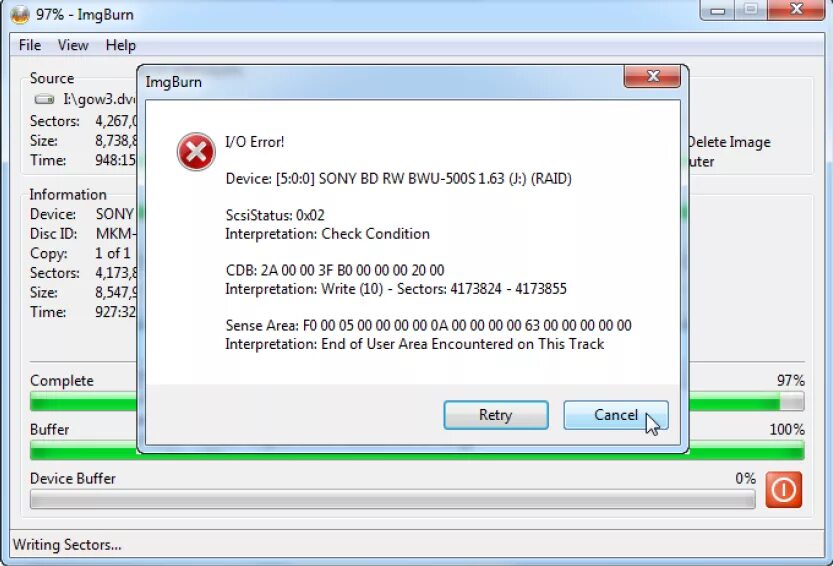This screenshot has height=566, width=833.
Task: Click the Complete progress bar
Action: [417, 401]
